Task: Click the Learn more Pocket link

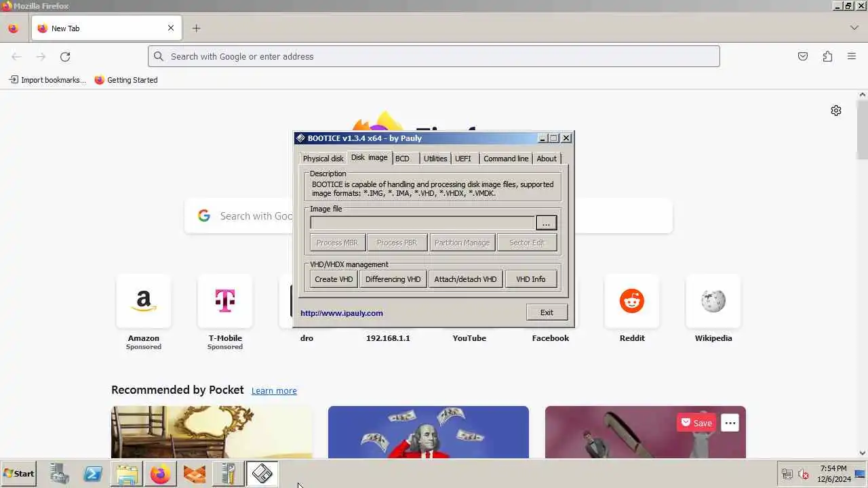Action: [x=274, y=391]
